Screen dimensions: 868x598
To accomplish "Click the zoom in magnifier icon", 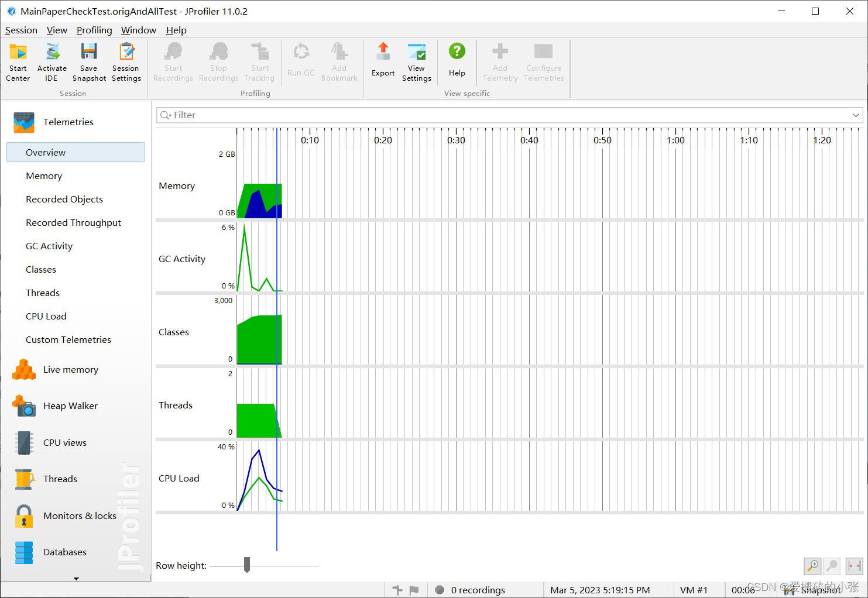I will [x=812, y=566].
